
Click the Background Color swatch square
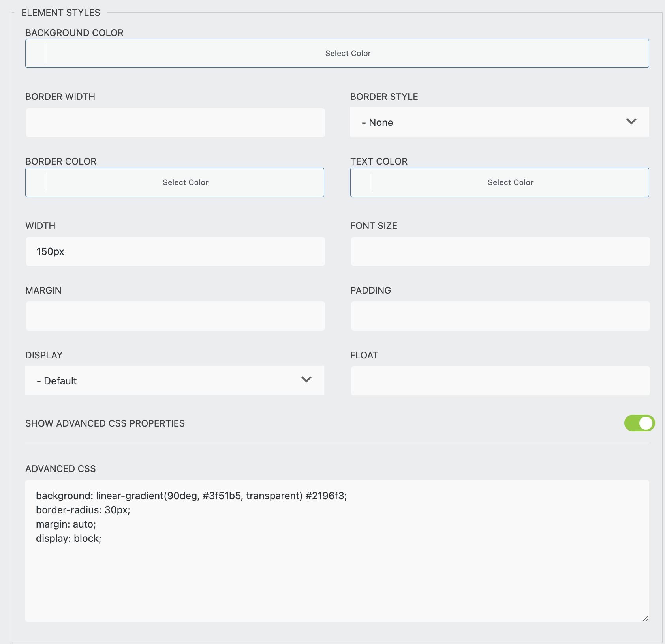coord(36,53)
